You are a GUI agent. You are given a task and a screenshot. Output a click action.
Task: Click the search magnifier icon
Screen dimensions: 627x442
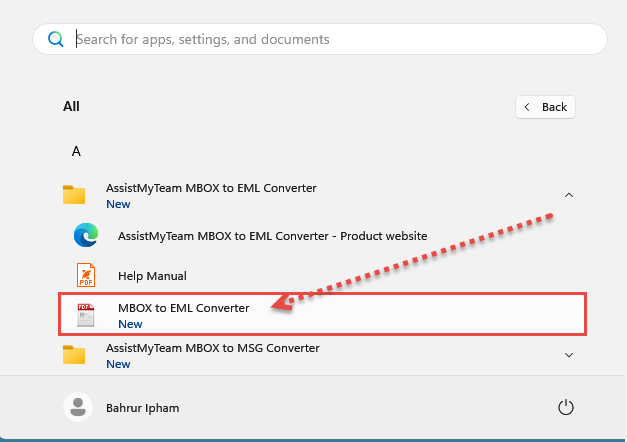click(54, 40)
